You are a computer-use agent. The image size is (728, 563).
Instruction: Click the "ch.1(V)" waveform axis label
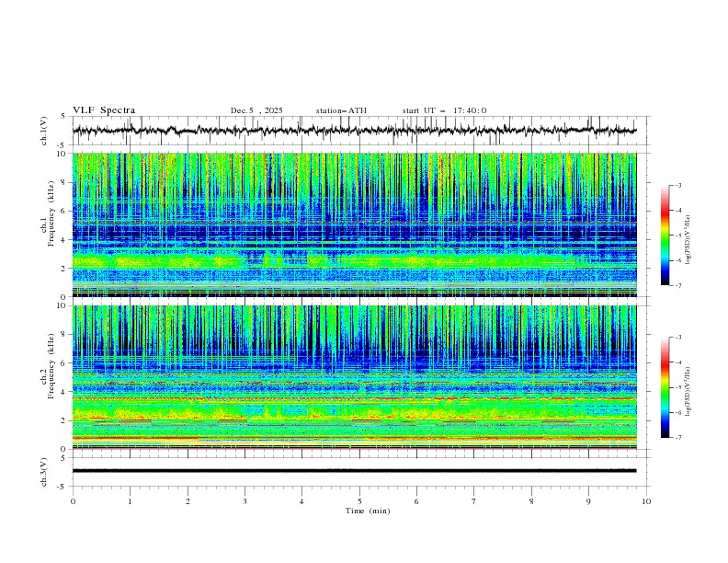point(44,131)
